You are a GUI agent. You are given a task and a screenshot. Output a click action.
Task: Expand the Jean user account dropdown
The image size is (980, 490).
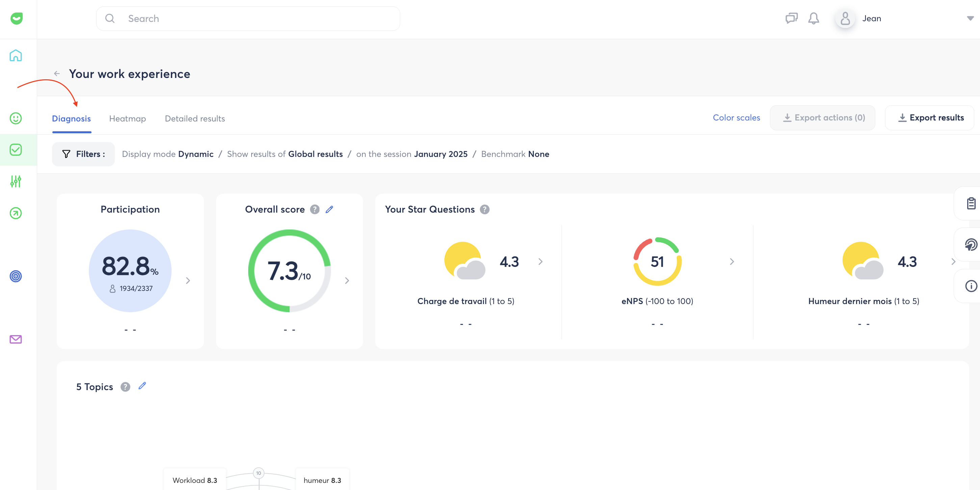(970, 18)
